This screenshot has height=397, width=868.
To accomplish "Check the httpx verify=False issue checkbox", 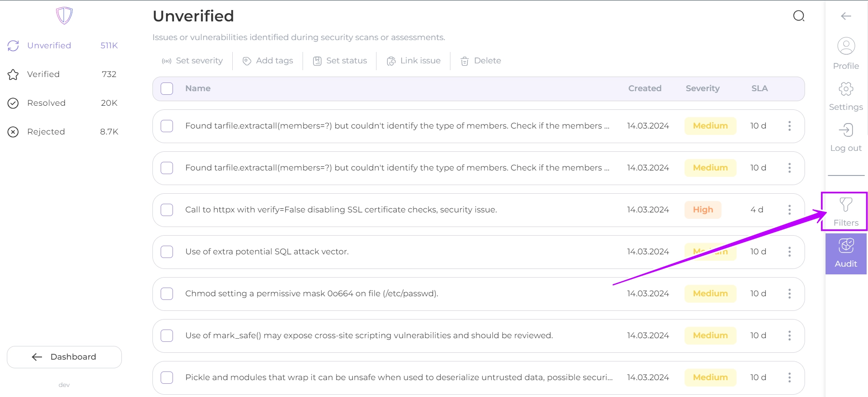I will pyautogui.click(x=167, y=210).
